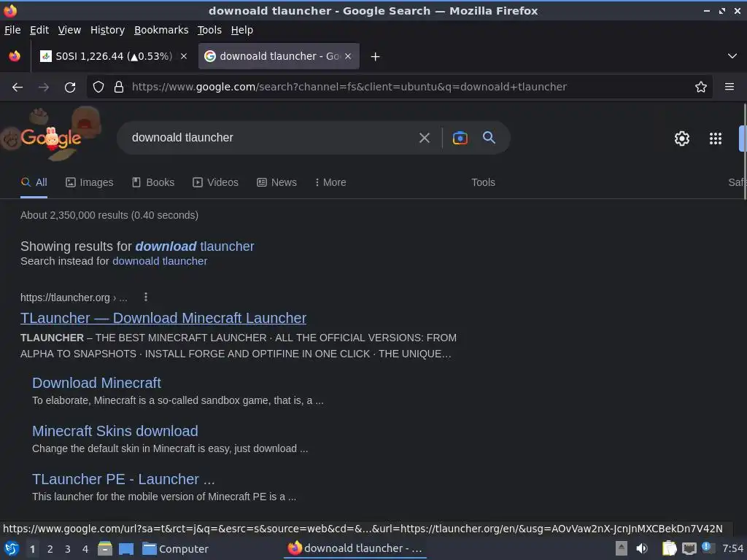Image resolution: width=747 pixels, height=560 pixels.
Task: Switch to workspace 2 in taskbar
Action: pyautogui.click(x=50, y=549)
